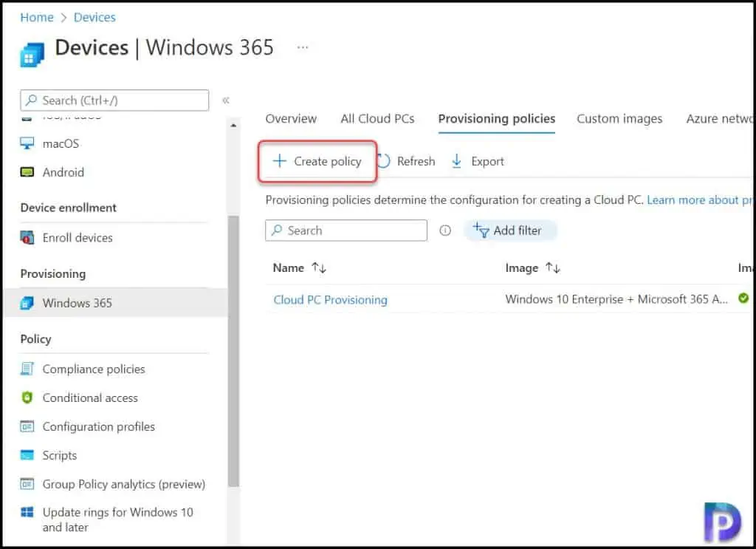Click the Devices Windows 365 blade icon

click(32, 54)
